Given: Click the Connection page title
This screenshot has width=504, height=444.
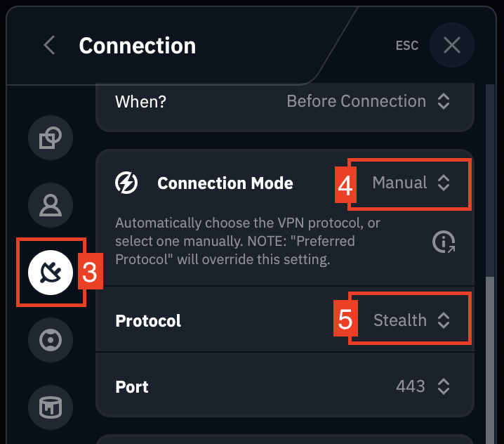Looking at the screenshot, I should point(137,46).
